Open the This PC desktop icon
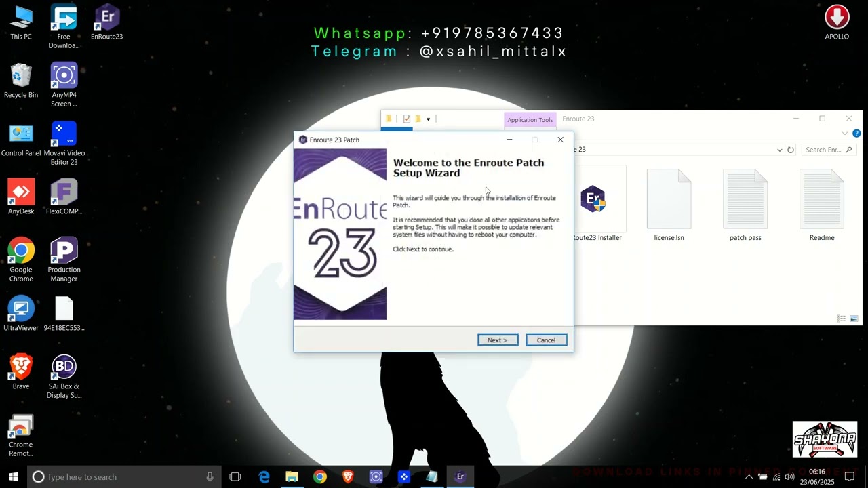 (x=21, y=24)
